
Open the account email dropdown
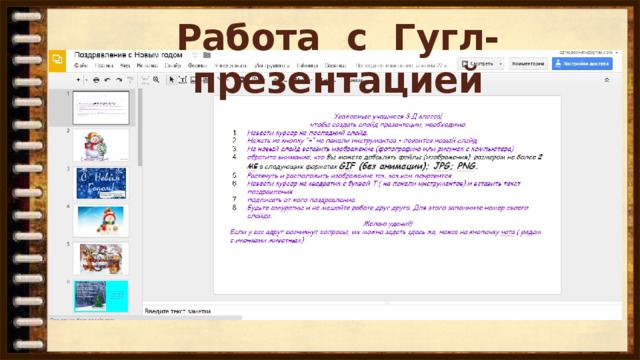click(588, 53)
